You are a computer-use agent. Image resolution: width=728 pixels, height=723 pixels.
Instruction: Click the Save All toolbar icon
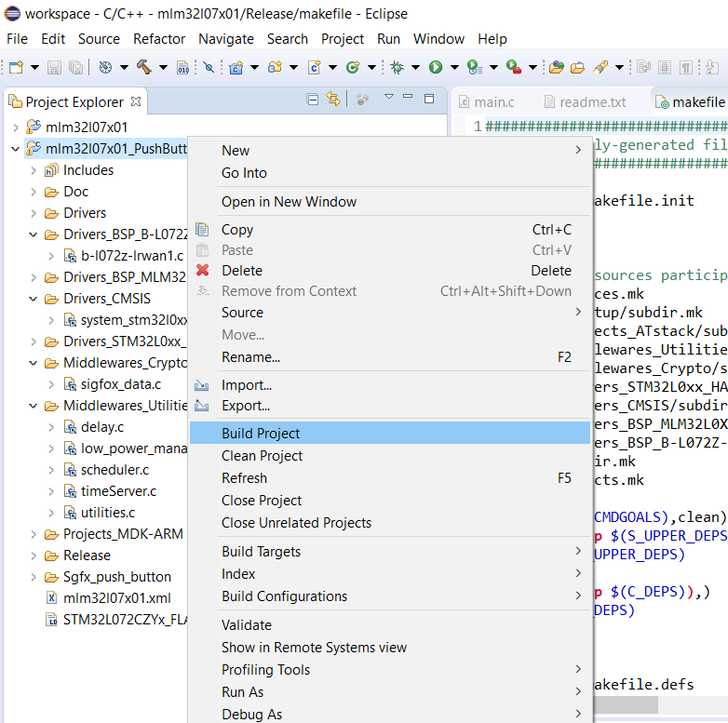[75, 67]
